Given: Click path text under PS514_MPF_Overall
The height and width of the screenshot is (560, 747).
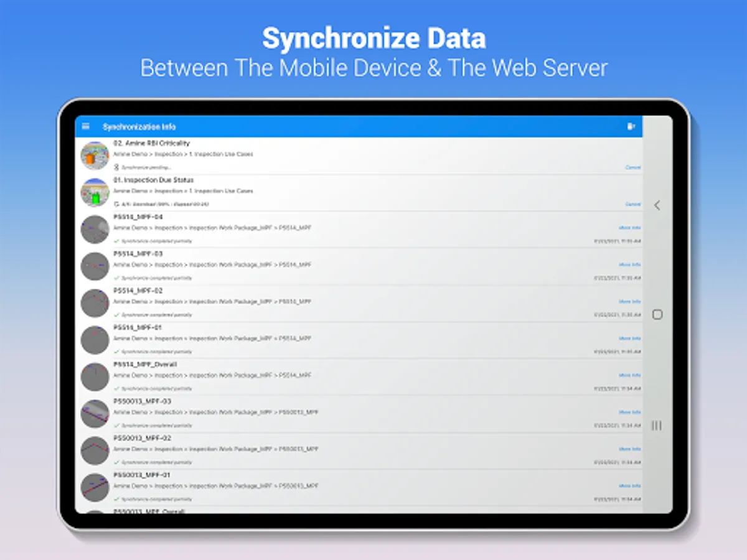Looking at the screenshot, I should 212,375.
